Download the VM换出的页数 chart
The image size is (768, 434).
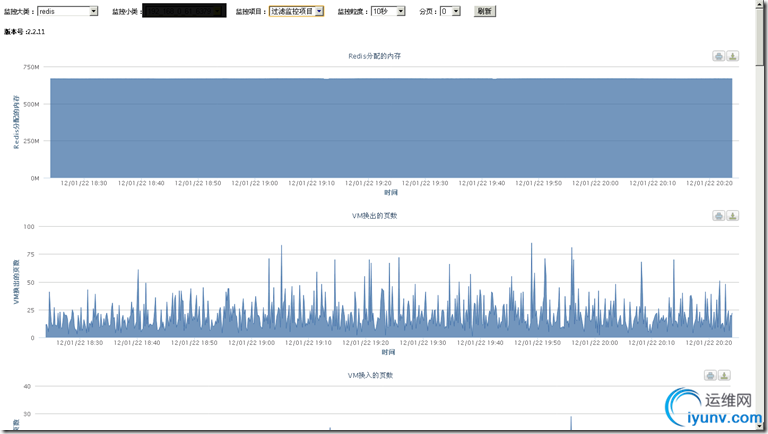coord(732,216)
